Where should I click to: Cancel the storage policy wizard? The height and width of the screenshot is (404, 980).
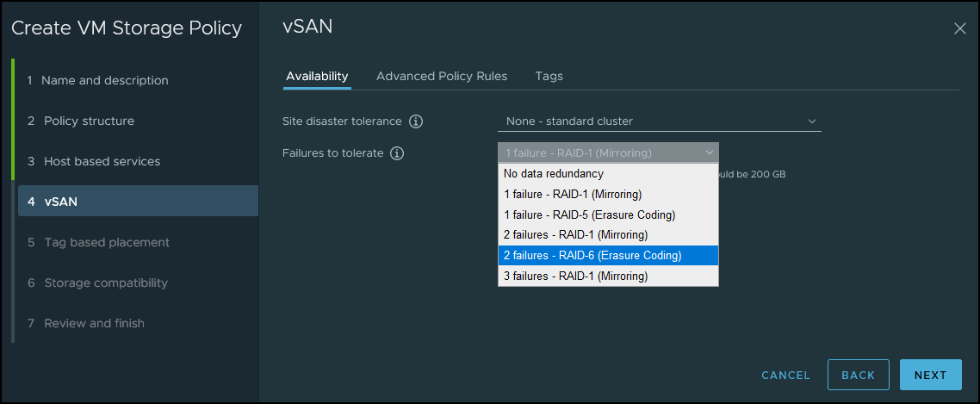(x=785, y=375)
